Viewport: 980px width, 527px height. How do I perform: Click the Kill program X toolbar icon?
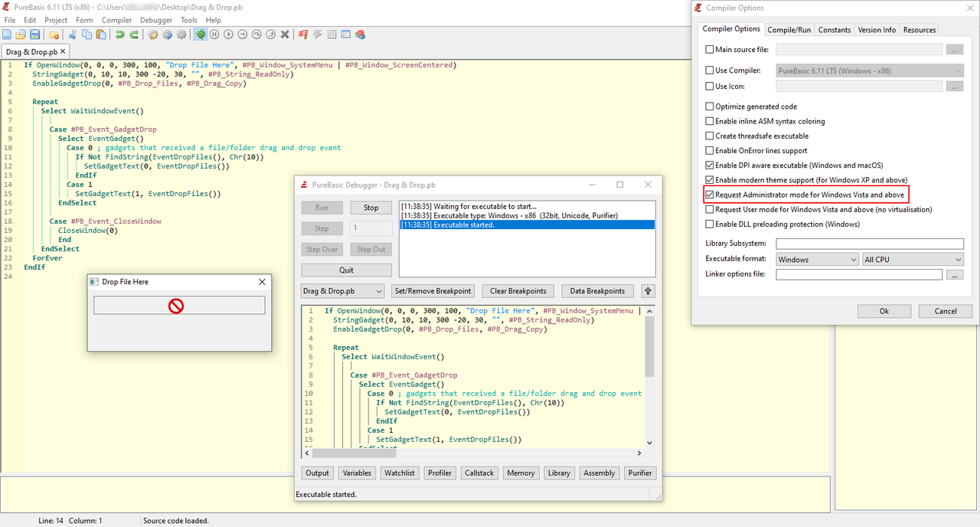pyautogui.click(x=285, y=34)
